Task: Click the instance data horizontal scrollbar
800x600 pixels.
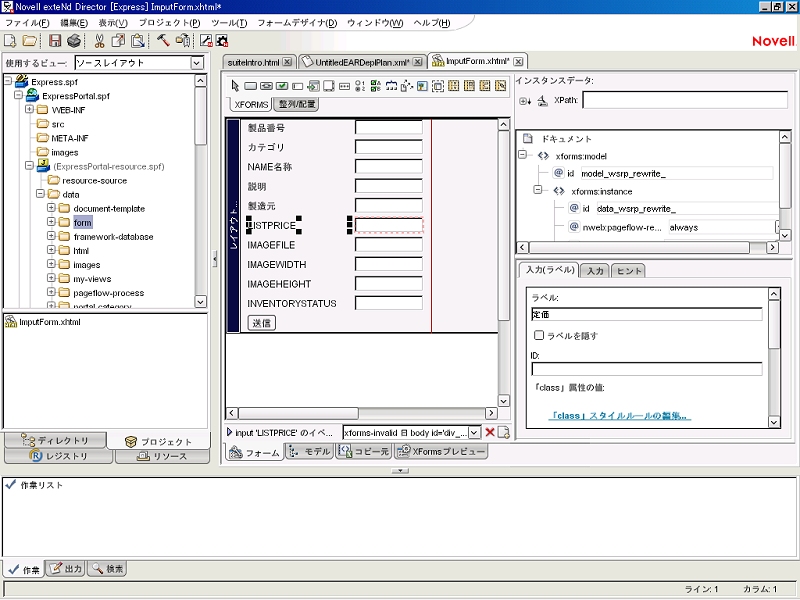Action: tap(639, 247)
